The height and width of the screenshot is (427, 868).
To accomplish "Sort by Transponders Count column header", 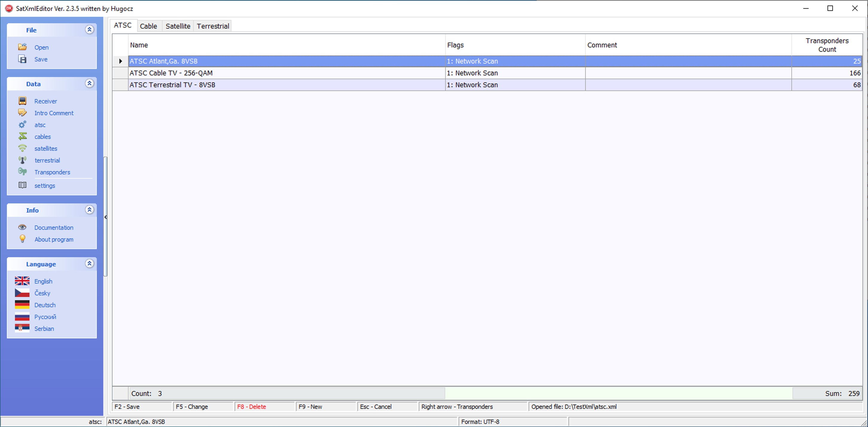I will tap(827, 45).
